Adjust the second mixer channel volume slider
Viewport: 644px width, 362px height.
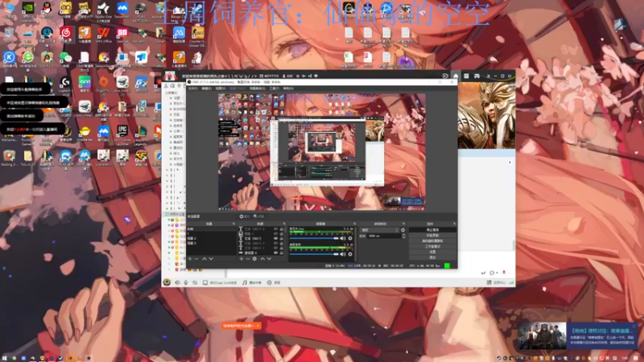click(314, 254)
